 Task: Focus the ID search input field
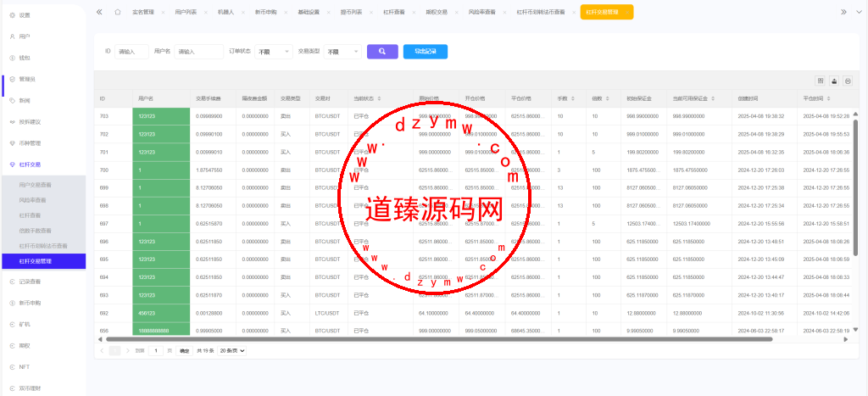click(131, 52)
